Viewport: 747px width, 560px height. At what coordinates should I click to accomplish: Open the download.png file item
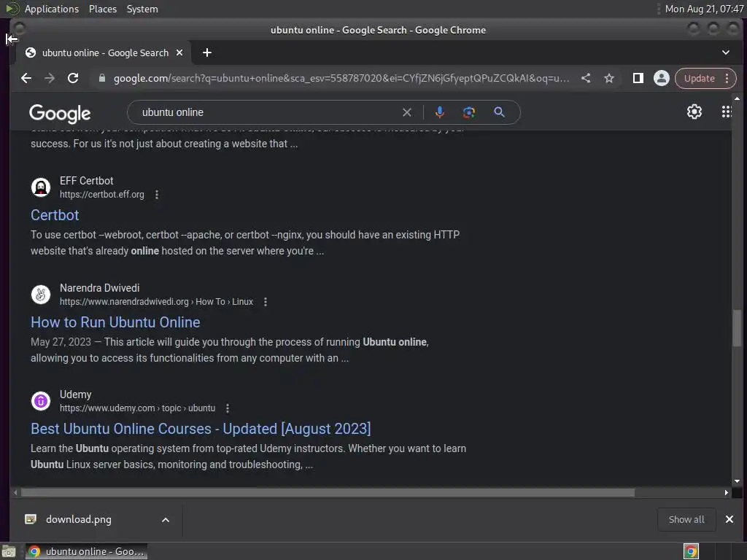[x=79, y=519]
